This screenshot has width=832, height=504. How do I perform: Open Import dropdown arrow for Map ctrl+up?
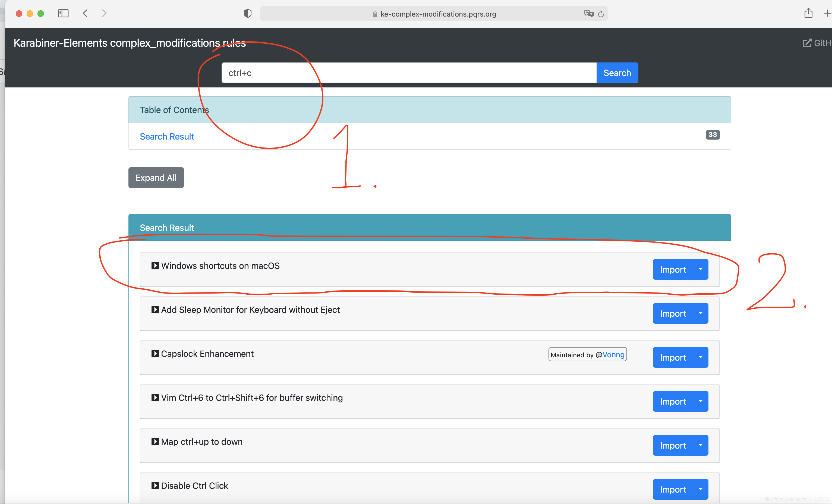click(700, 445)
